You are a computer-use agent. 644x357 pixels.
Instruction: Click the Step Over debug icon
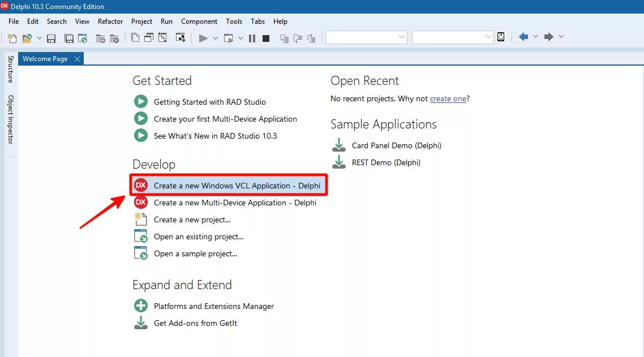[298, 38]
